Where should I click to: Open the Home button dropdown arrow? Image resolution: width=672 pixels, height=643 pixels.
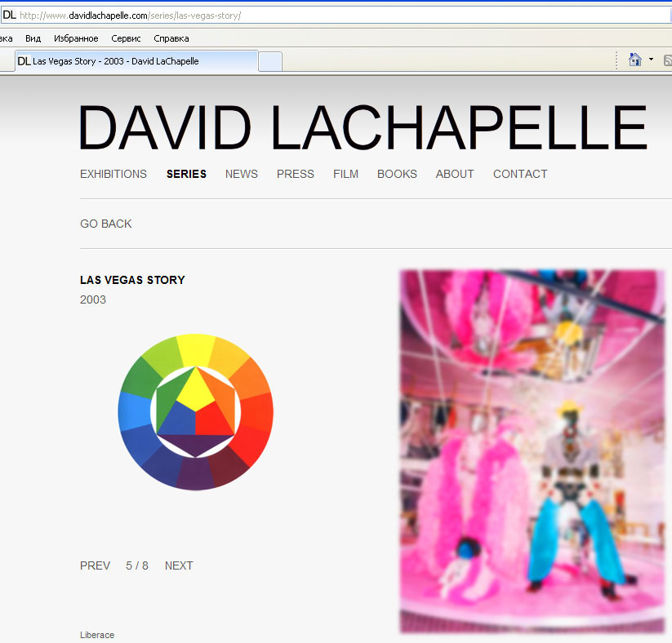tap(651, 60)
